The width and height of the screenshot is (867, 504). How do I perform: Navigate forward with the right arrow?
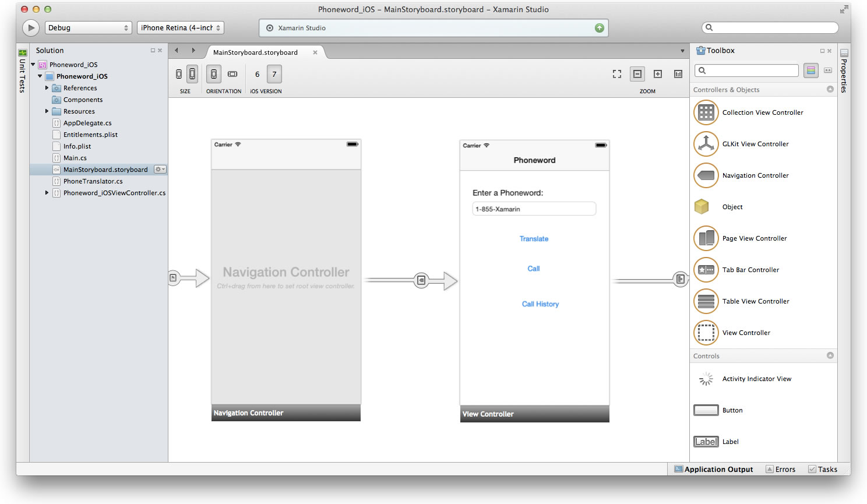point(193,51)
